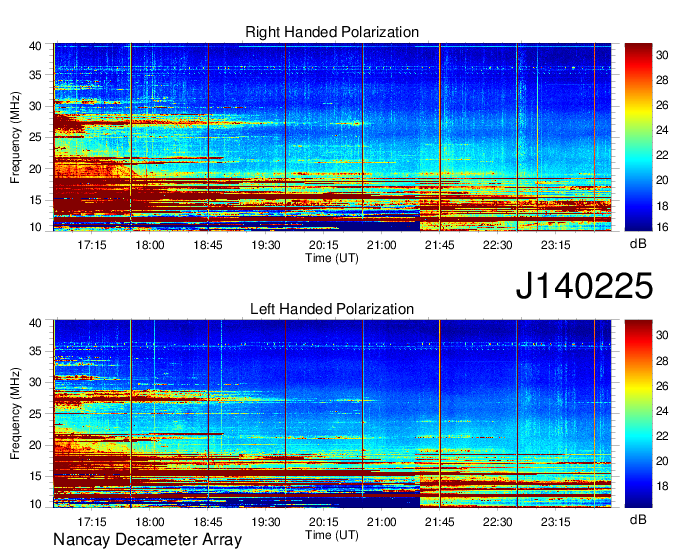Click the J140225 observation label

pyautogui.click(x=584, y=286)
